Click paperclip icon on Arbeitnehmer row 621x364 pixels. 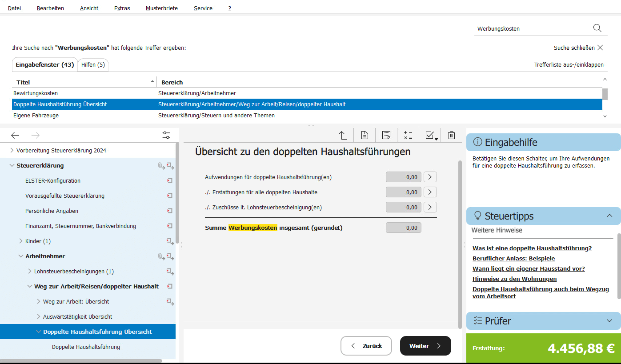pyautogui.click(x=161, y=256)
